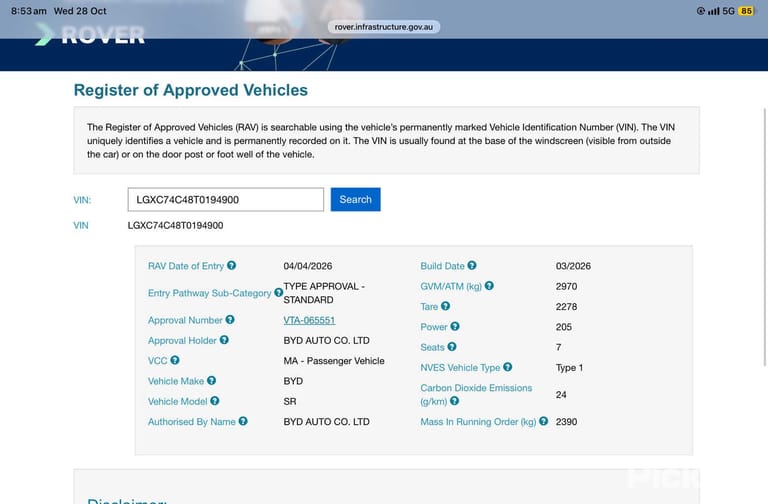The width and height of the screenshot is (768, 504).
Task: Open the VTA-065551 approval link
Action: [x=309, y=320]
